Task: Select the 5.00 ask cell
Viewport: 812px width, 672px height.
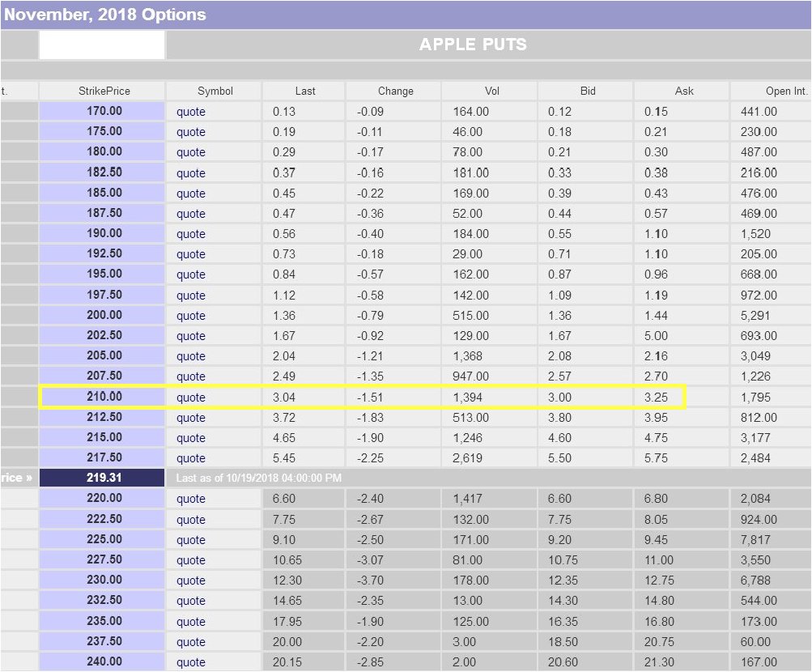Action: click(682, 335)
